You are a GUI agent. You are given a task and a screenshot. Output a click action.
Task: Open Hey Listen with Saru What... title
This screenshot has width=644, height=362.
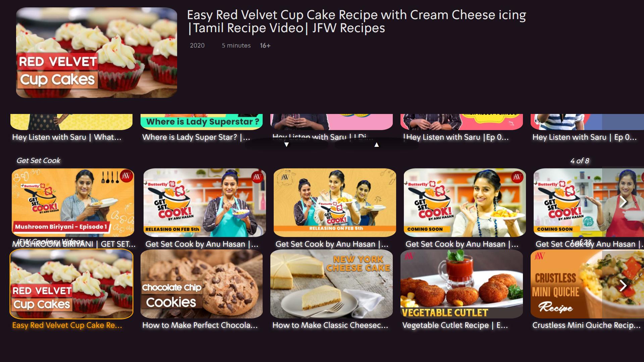pos(67,137)
